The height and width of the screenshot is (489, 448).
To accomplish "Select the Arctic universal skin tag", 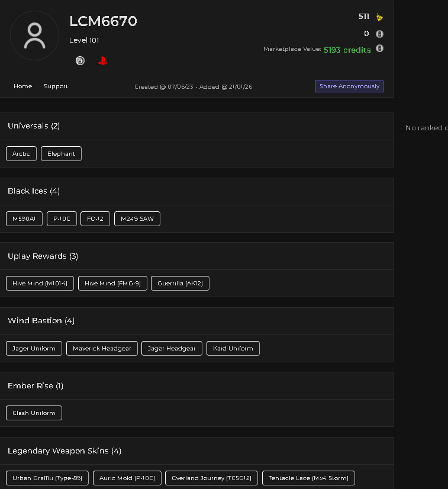I will point(21,154).
